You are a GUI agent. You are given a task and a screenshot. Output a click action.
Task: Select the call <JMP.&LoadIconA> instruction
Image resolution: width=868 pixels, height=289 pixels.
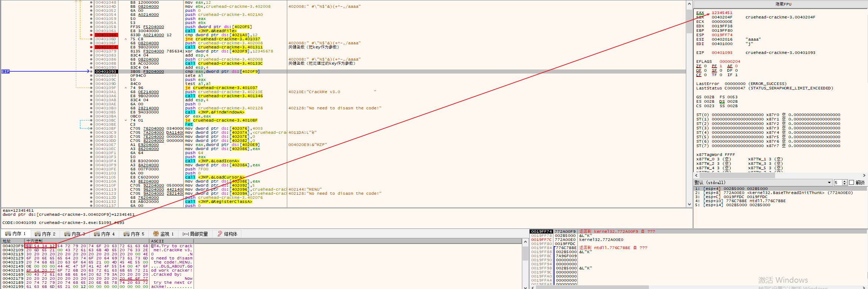212,161
